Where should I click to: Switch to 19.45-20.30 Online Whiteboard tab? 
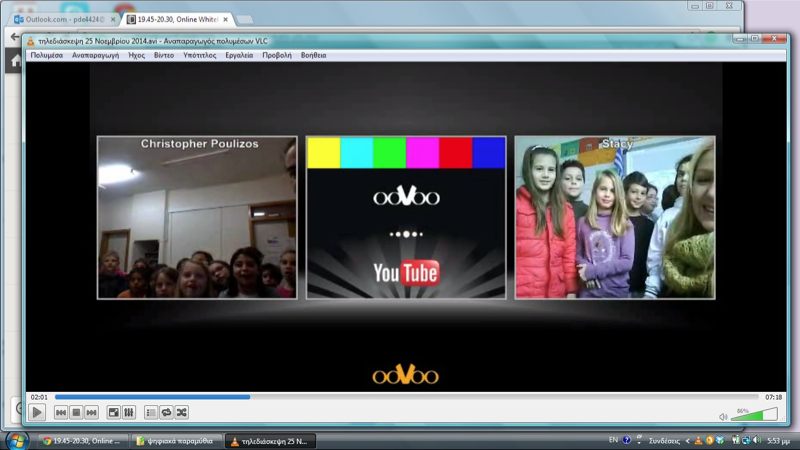[x=178, y=19]
